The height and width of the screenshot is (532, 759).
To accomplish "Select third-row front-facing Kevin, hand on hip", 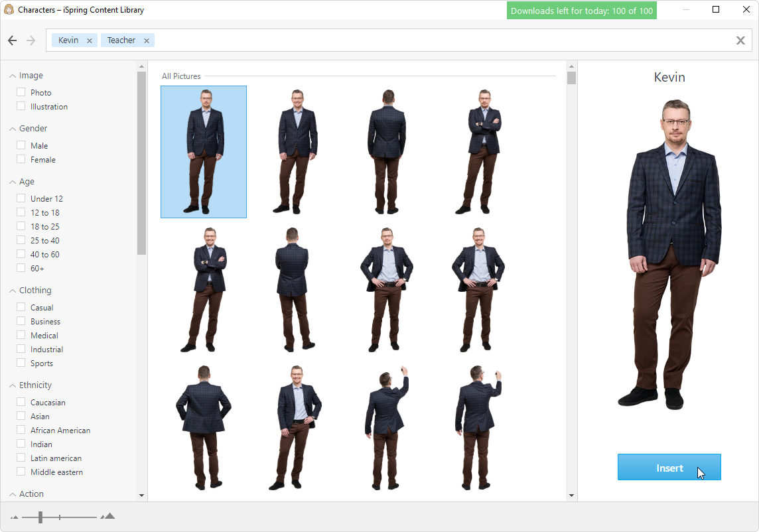I will pos(297,428).
